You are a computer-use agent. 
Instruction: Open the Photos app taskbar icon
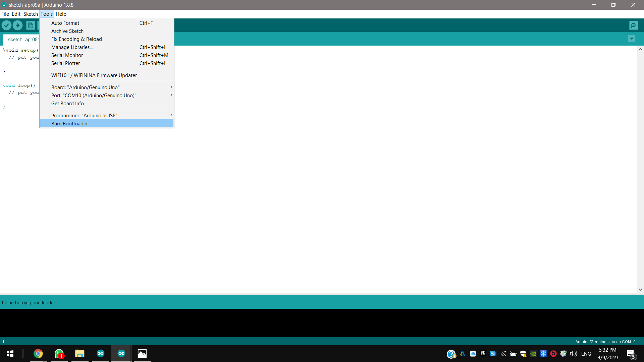coord(142,354)
